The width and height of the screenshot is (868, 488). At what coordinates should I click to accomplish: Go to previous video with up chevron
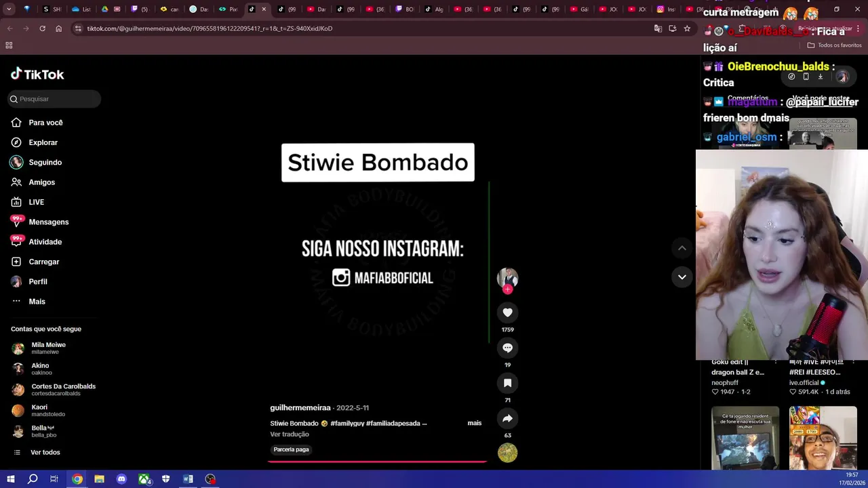point(682,248)
